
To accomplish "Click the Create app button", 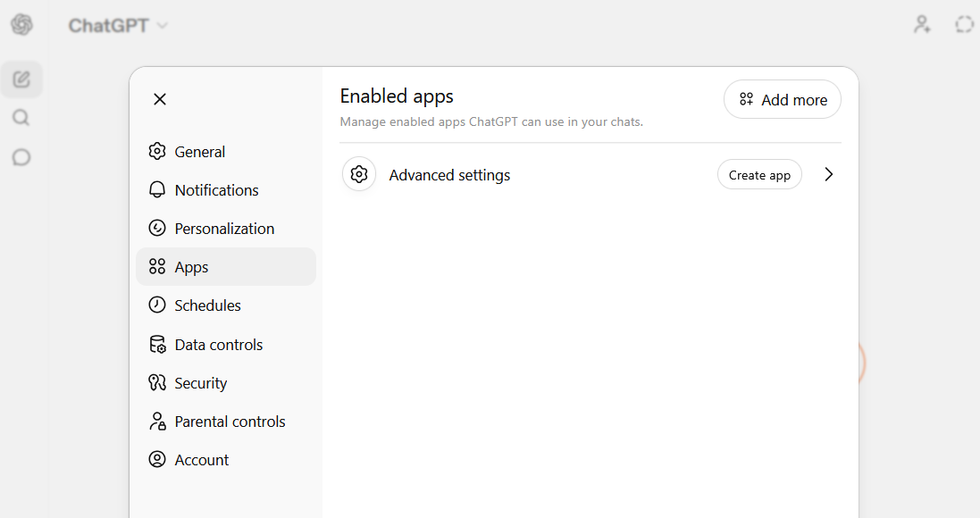I will (x=759, y=174).
